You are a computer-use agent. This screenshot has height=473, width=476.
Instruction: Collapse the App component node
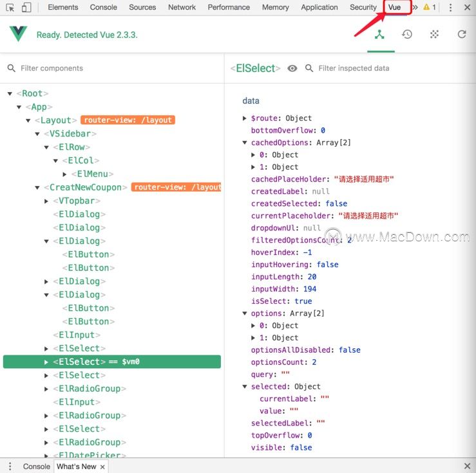pyautogui.click(x=19, y=107)
